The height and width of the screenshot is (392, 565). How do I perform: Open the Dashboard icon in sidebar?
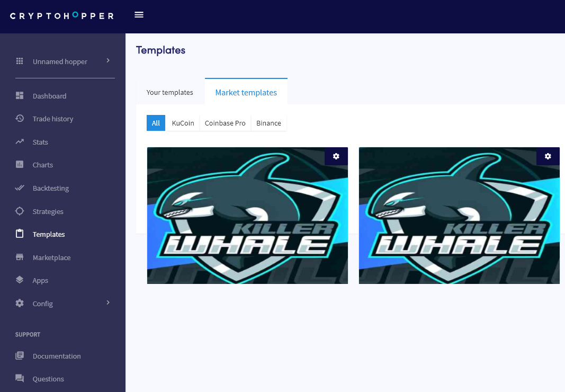point(20,96)
